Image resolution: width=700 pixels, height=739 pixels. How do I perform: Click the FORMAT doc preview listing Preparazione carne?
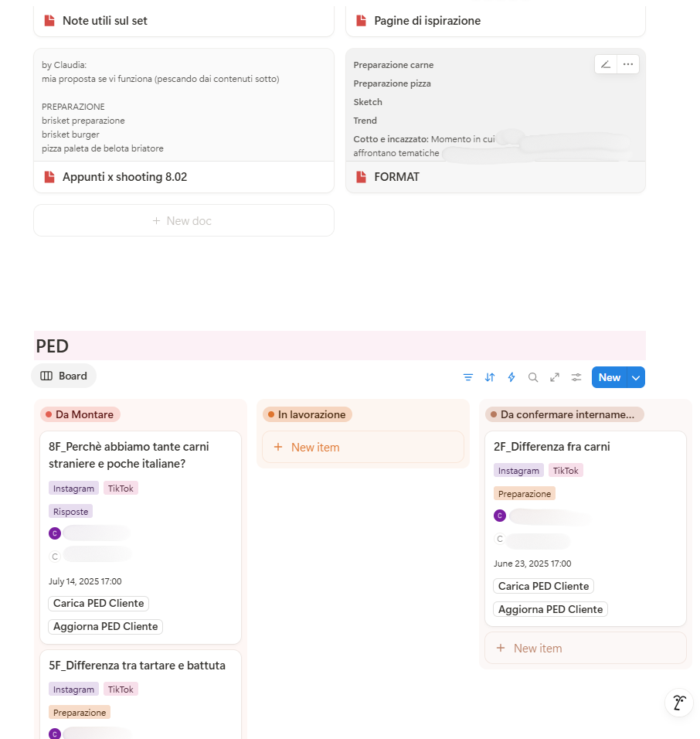tap(495, 105)
